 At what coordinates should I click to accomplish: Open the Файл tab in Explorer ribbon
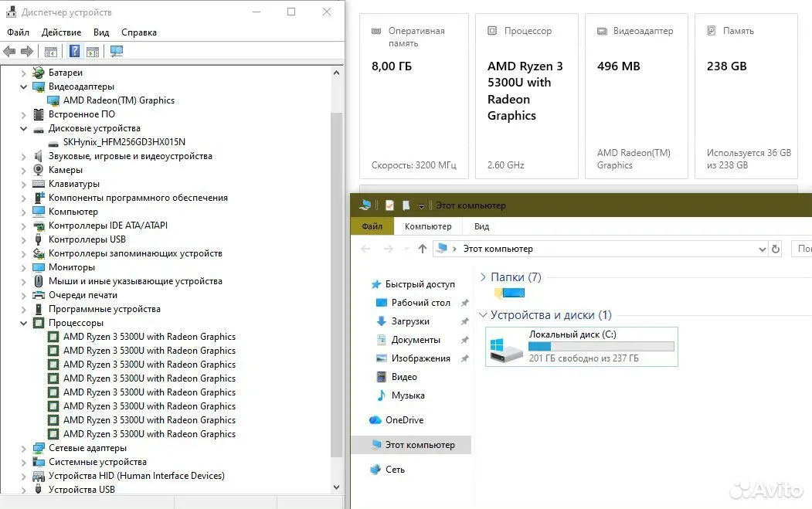(x=372, y=226)
